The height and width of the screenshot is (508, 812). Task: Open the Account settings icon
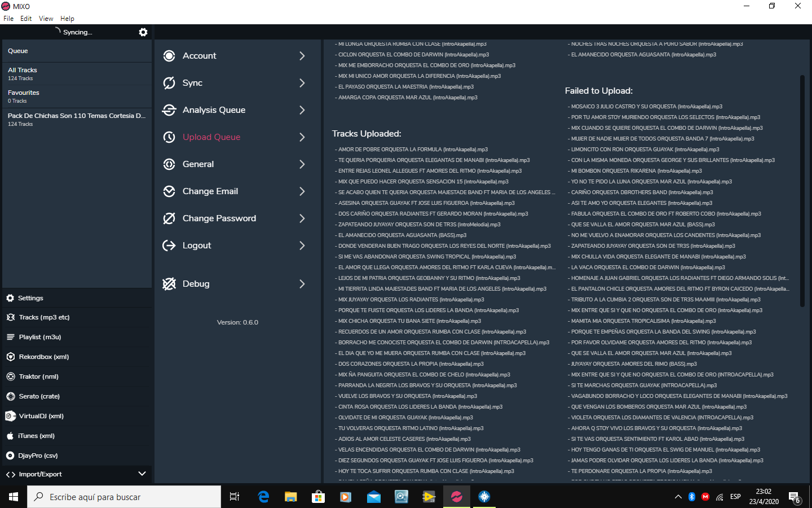169,56
